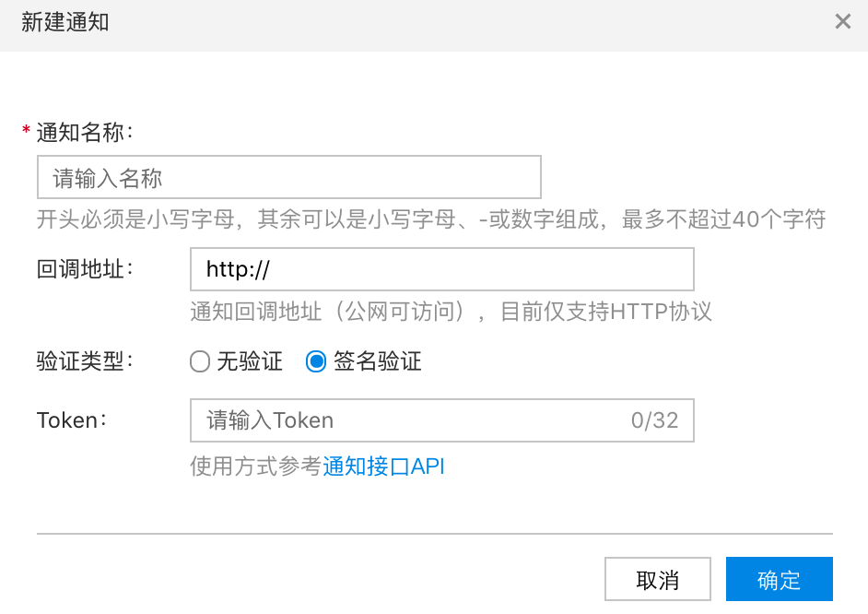Click the 通知名称 field label
The image size is (868, 614).
click(85, 133)
